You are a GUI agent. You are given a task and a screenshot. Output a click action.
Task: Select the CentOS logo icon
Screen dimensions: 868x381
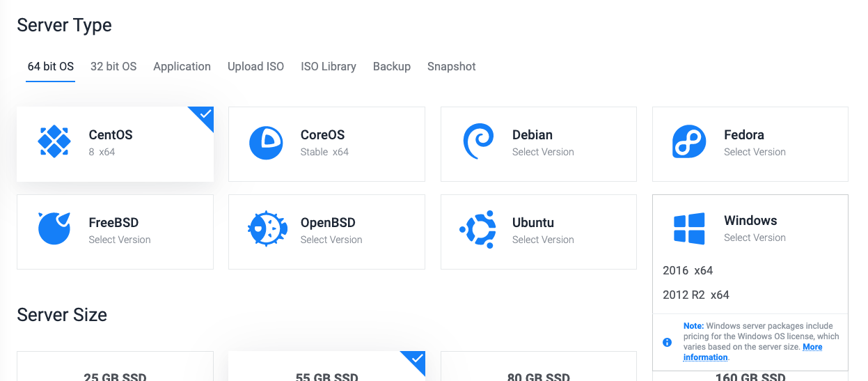pos(54,143)
